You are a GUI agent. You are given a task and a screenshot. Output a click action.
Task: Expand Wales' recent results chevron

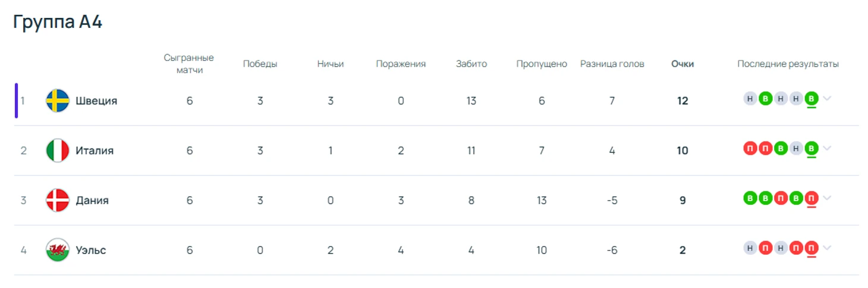click(827, 248)
